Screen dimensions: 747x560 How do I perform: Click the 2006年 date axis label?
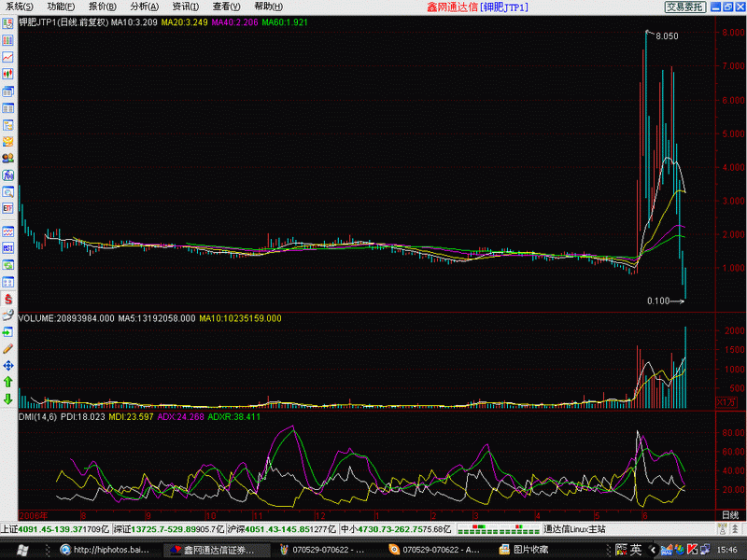34,515
